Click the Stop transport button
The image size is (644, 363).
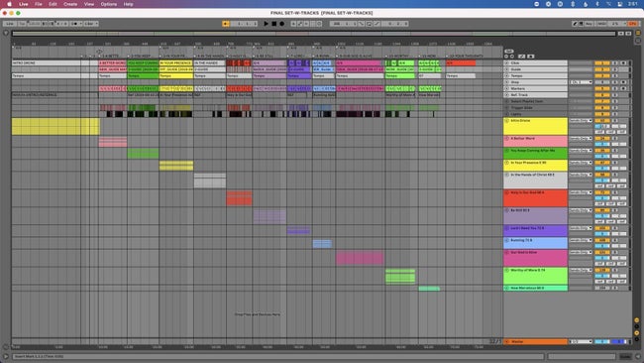click(273, 24)
